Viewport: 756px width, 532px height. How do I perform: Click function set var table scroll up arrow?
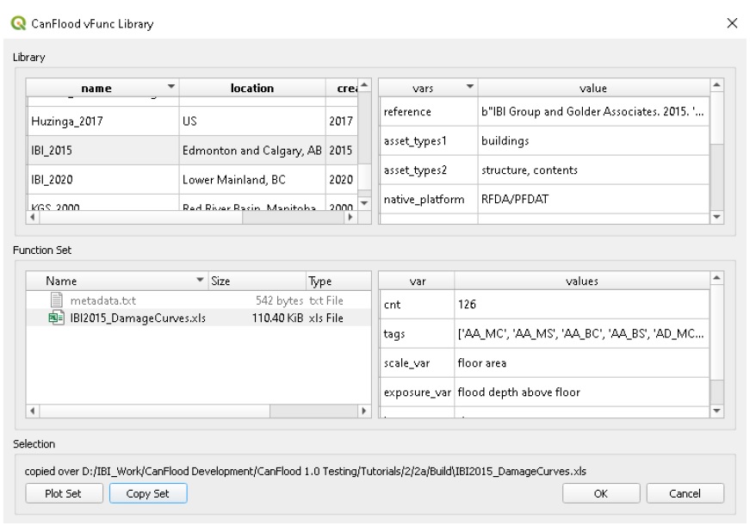click(717, 278)
